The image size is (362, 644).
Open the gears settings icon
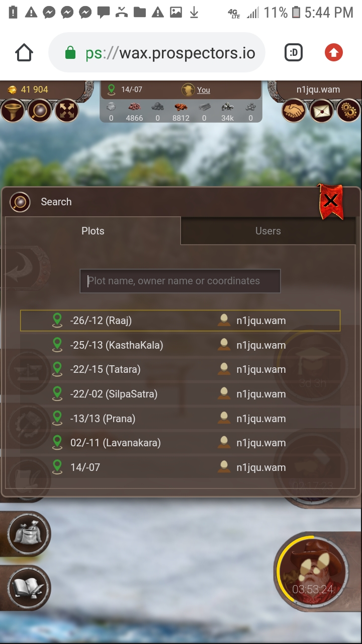(348, 111)
